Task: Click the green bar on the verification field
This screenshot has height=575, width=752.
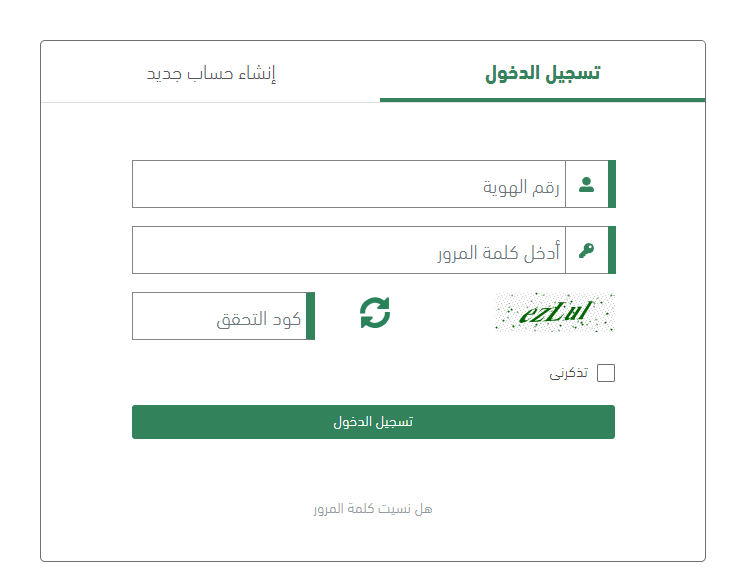Action: click(x=311, y=316)
